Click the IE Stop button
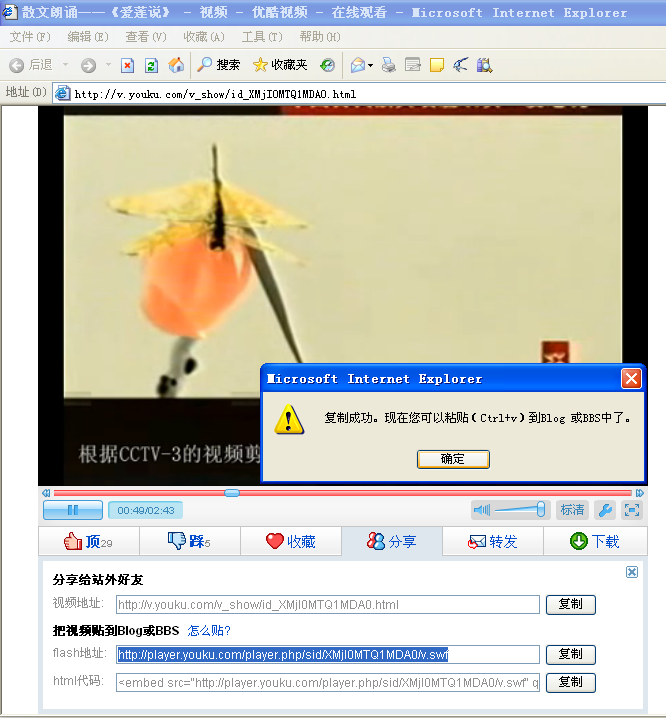The image size is (666, 718). coord(127,65)
